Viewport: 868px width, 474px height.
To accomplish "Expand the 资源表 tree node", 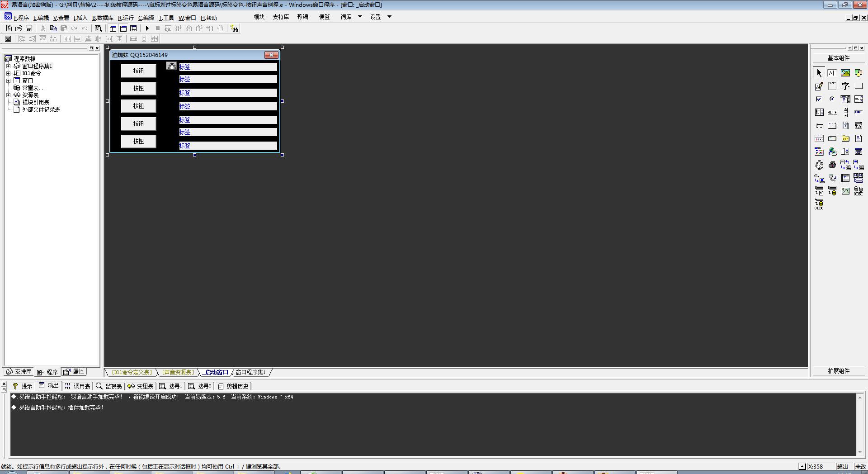I will 8,95.
